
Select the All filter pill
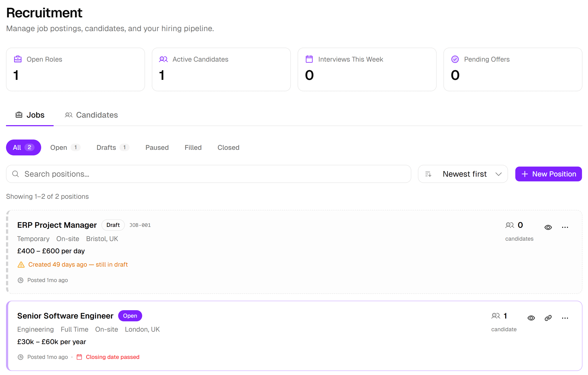click(23, 147)
